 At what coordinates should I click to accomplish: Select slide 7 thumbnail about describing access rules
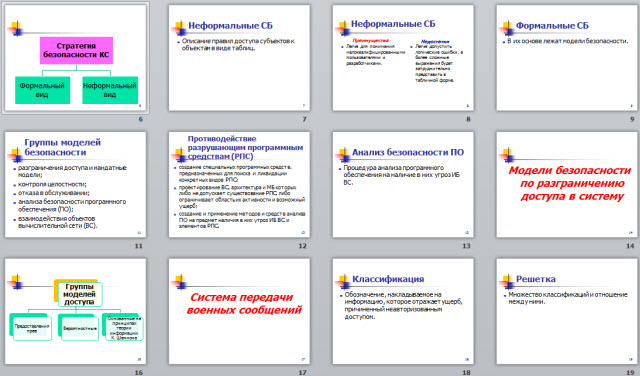[239, 58]
